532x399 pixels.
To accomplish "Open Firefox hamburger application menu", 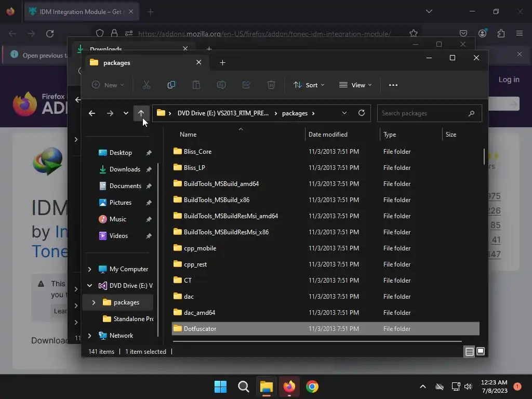I will [520, 33].
